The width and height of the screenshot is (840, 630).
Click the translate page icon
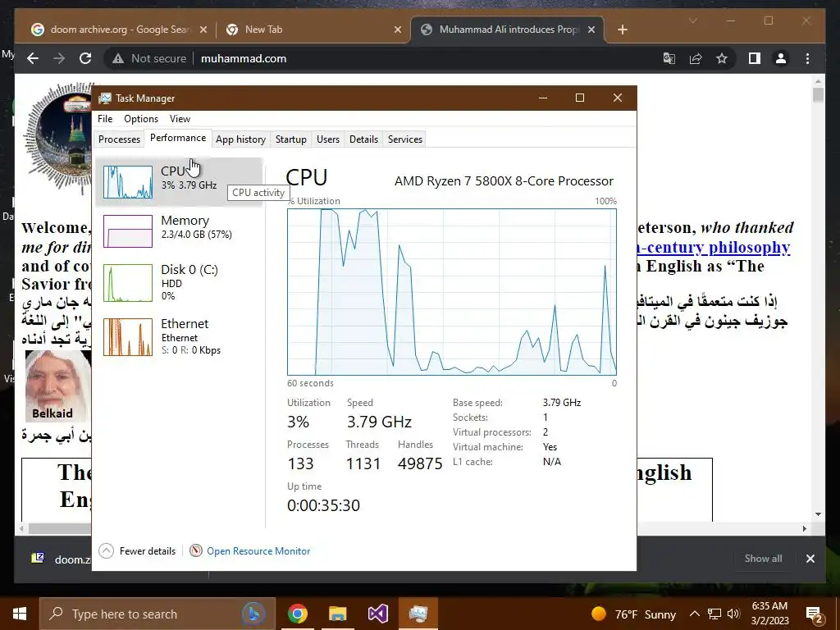click(669, 58)
